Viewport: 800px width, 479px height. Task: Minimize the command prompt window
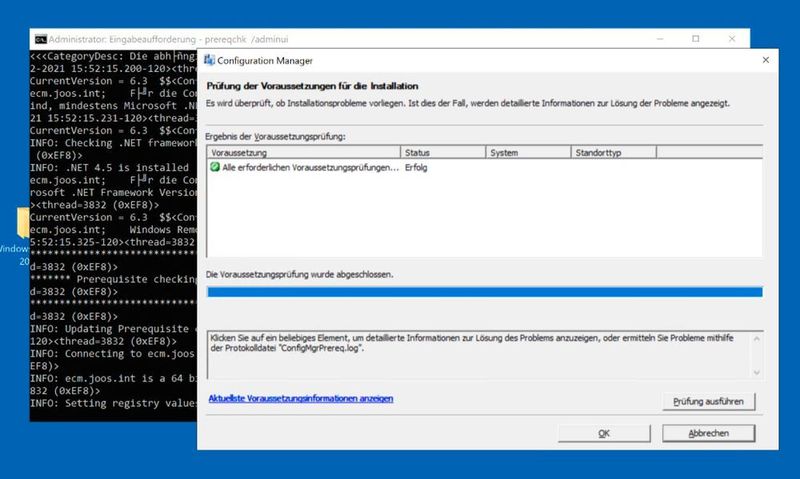point(660,39)
